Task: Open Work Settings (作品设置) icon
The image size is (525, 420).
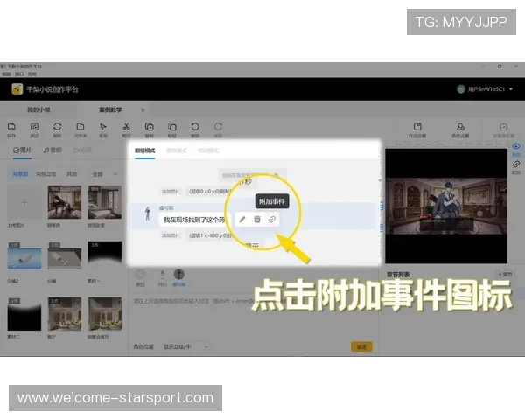Action: 417,127
